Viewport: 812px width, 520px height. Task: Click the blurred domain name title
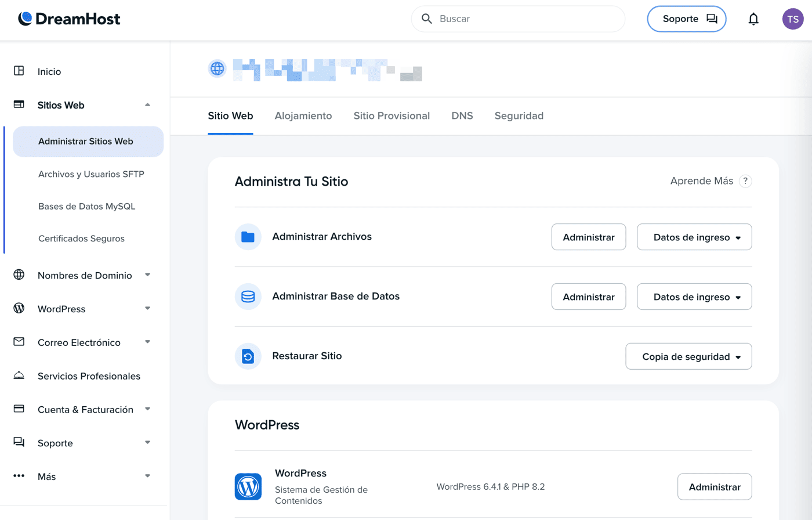(327, 70)
